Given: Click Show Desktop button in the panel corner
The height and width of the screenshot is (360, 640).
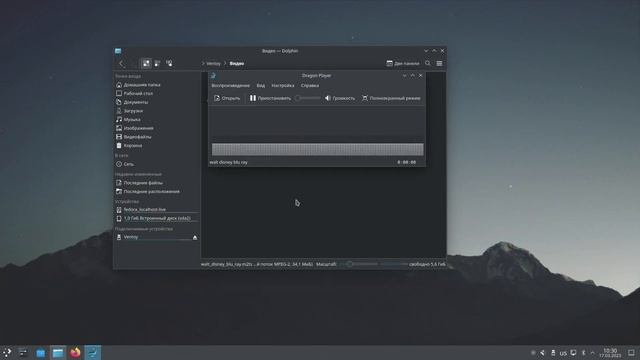Looking at the screenshot, I should 631,353.
